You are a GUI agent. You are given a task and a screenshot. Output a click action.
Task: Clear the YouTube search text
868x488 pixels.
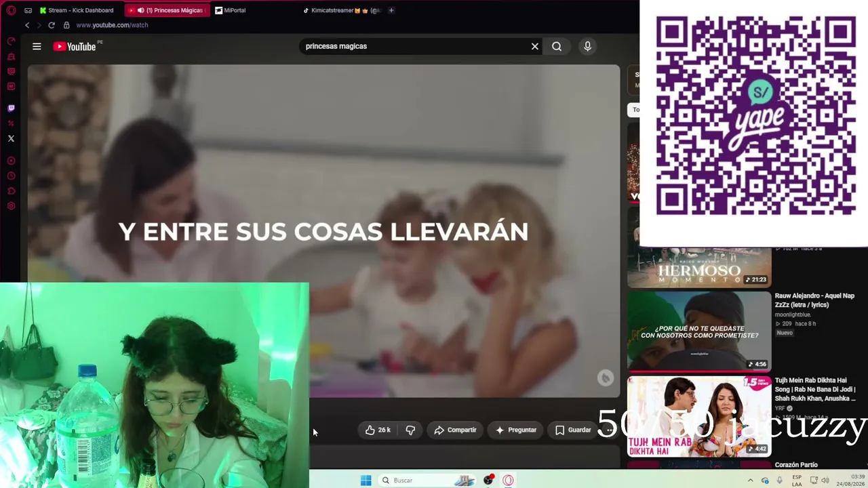[535, 46]
